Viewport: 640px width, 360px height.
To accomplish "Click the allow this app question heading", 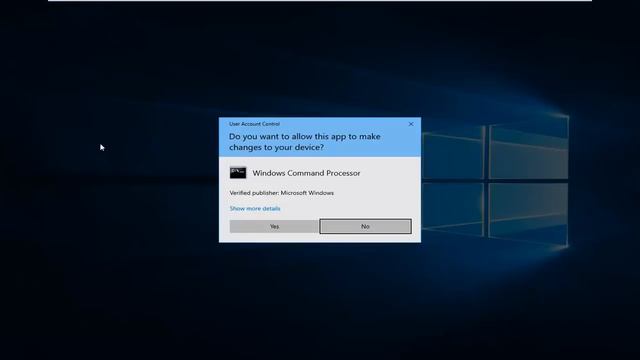I will tap(304, 142).
